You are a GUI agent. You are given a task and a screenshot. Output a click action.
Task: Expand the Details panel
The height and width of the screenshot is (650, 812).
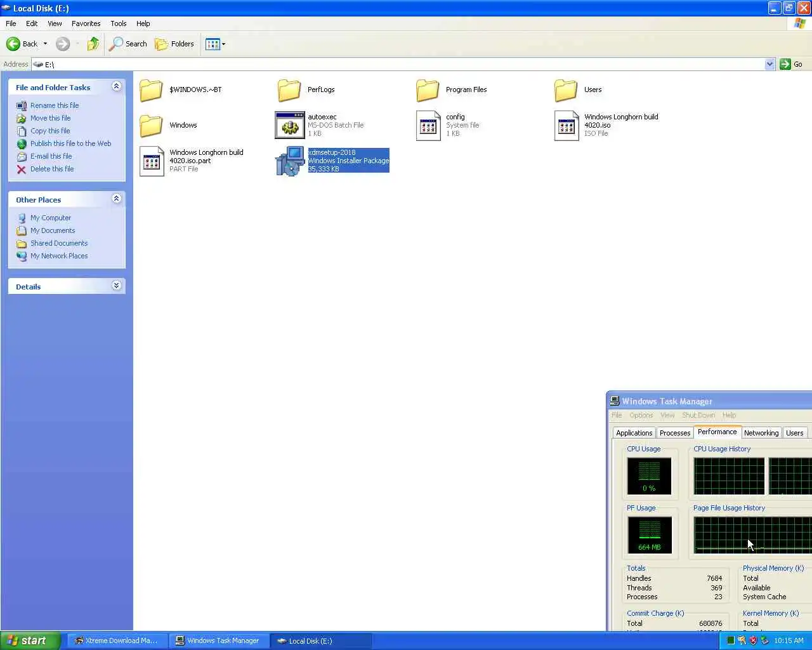[x=116, y=286]
